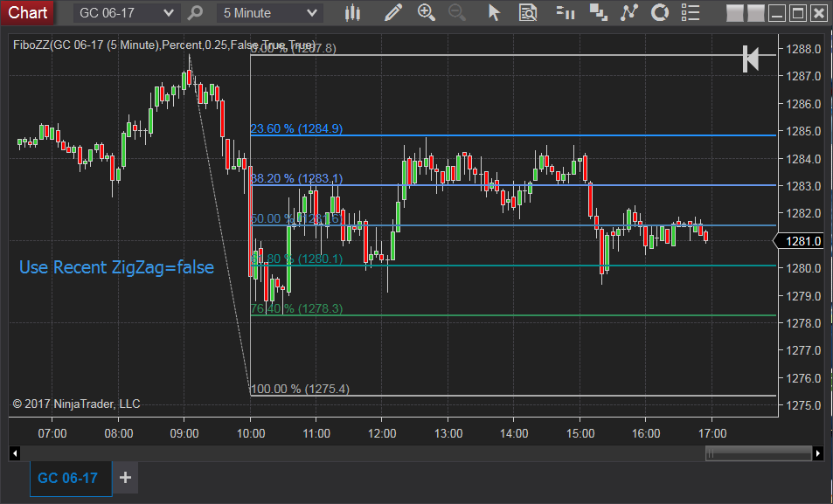Click the 13:00 time axis label

click(x=448, y=433)
